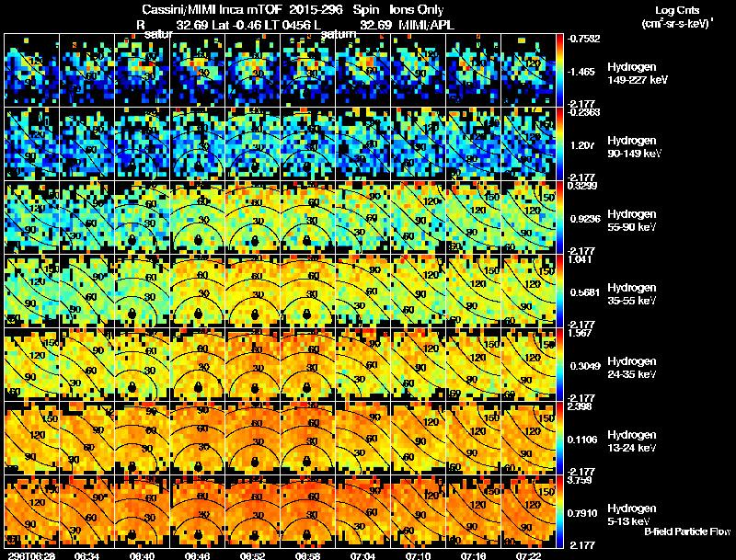Click the 07:04 time label at bottom

pyautogui.click(x=362, y=555)
